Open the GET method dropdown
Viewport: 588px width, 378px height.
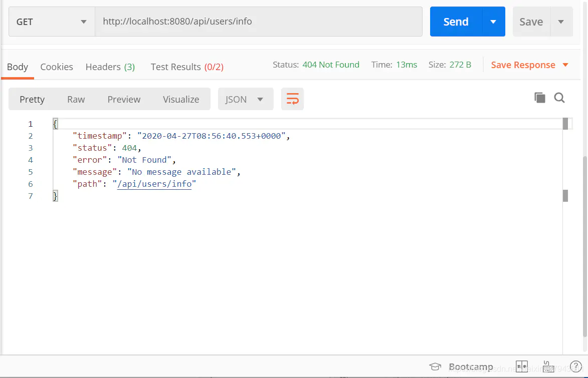pyautogui.click(x=52, y=22)
